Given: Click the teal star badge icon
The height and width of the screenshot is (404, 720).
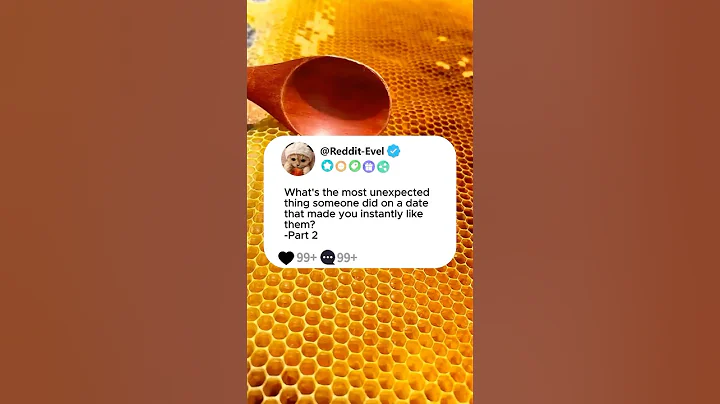Looking at the screenshot, I should click(326, 166).
